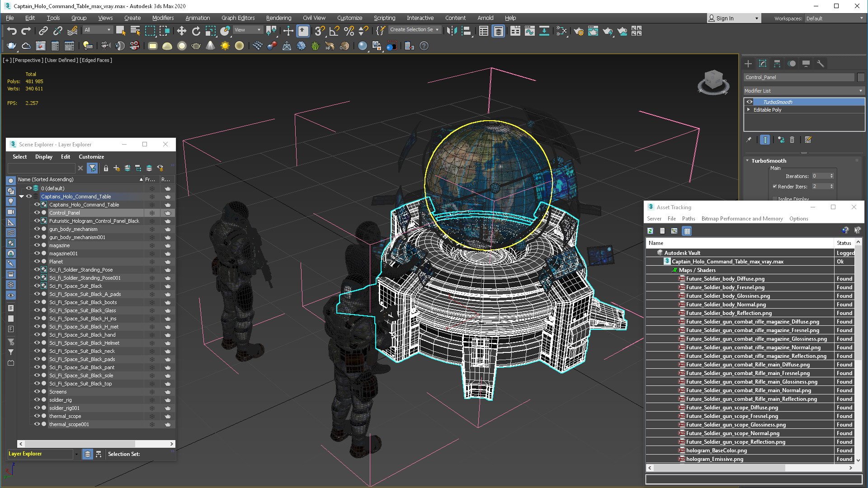Open the Mirror tool
Screen dimensions: 868x488
(x=451, y=31)
